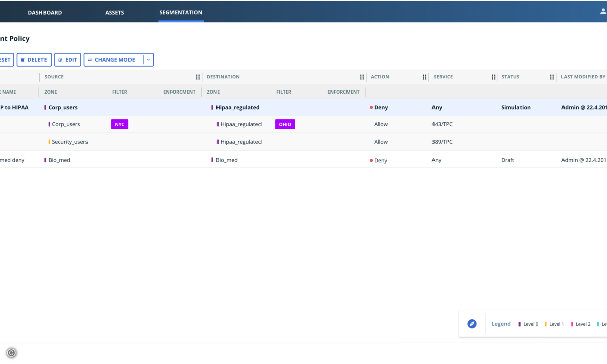
Task: Click the compass icon beside Legend
Action: [x=472, y=324]
